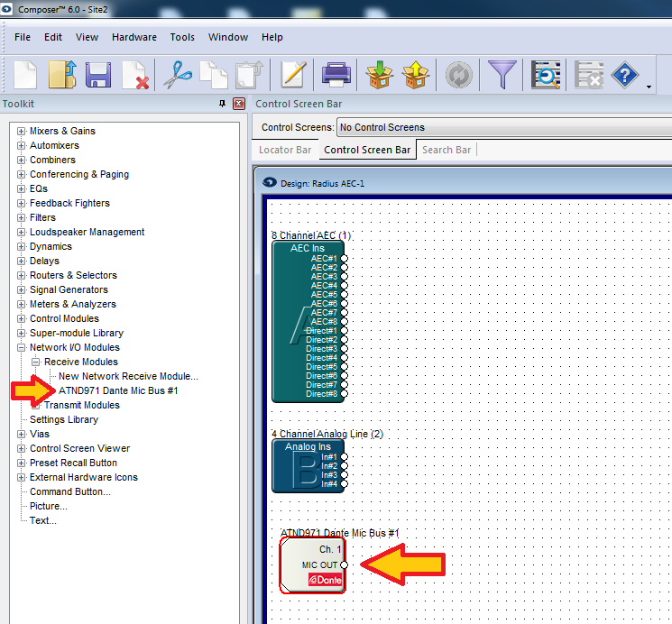Click the magnifier search list icon
672x624 pixels.
(545, 75)
